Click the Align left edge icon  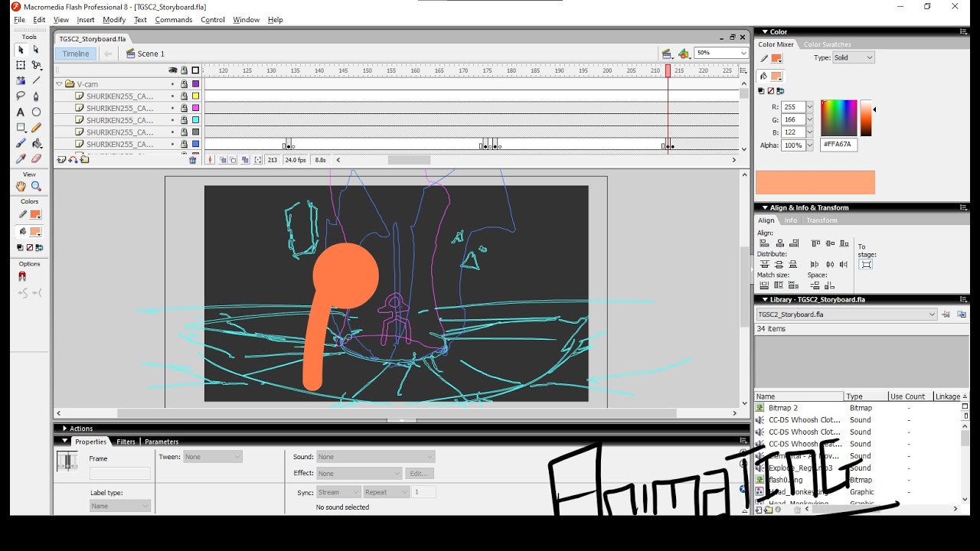(x=764, y=243)
